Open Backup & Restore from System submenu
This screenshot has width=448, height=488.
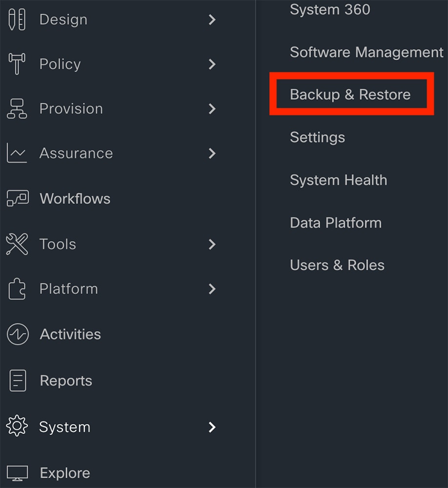click(x=350, y=94)
